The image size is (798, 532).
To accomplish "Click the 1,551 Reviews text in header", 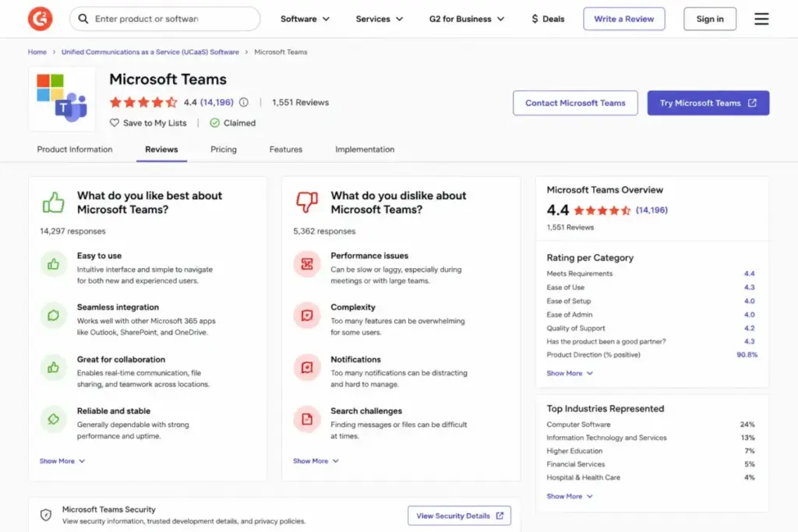I will point(300,102).
